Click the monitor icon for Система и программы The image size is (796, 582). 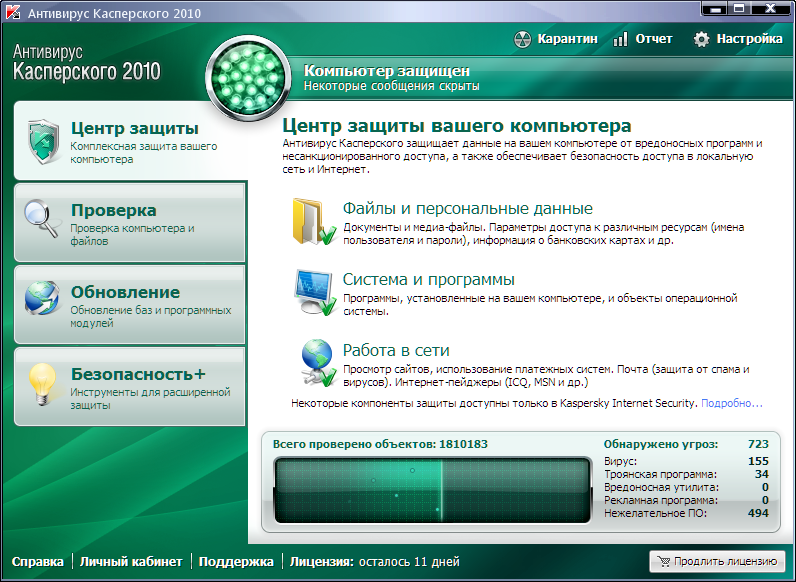pos(315,292)
